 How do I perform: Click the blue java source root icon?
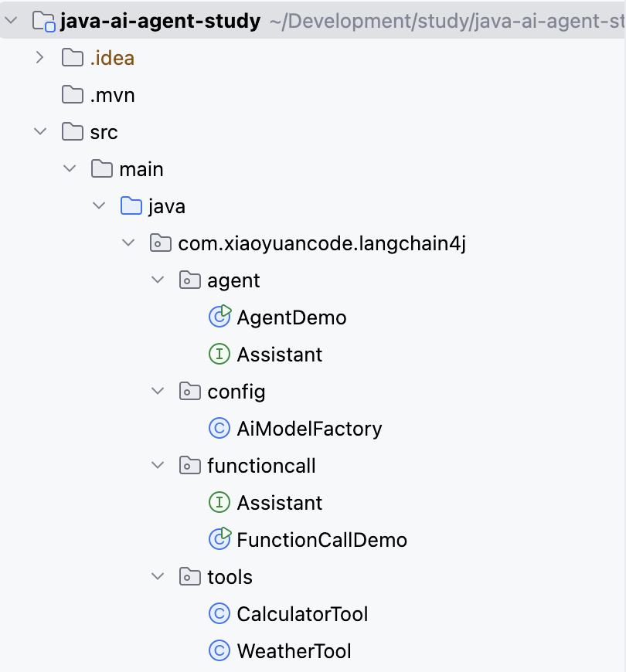(x=131, y=205)
